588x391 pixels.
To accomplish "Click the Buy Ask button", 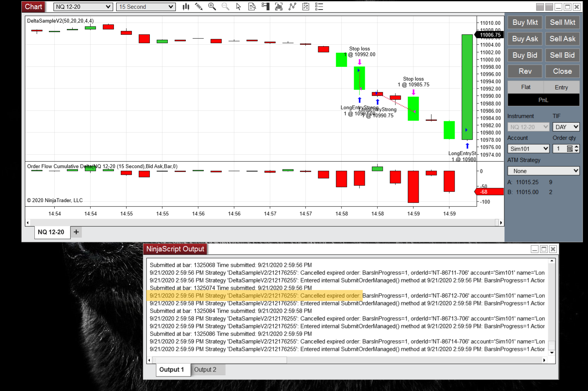I will tap(525, 39).
